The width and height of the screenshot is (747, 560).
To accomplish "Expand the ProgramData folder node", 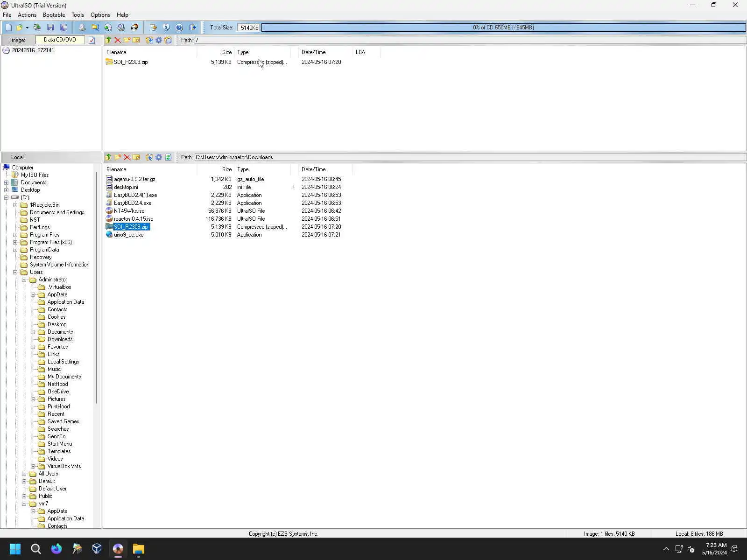I will (x=15, y=250).
